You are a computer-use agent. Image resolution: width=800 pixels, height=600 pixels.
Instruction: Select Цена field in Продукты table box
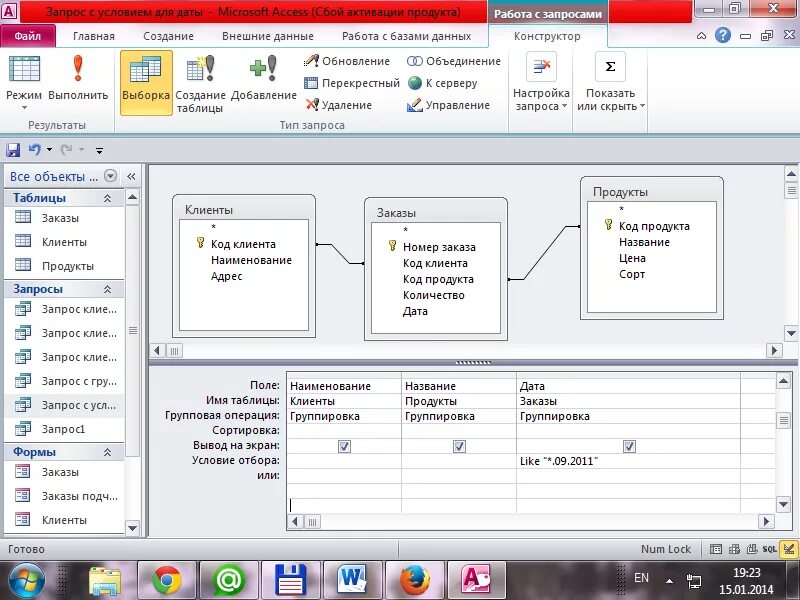click(632, 258)
